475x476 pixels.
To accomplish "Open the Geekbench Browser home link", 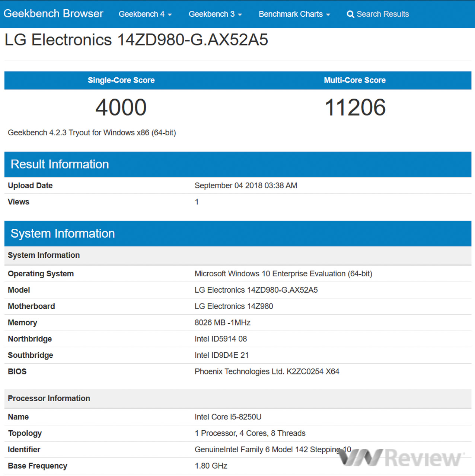I will tap(53, 14).
